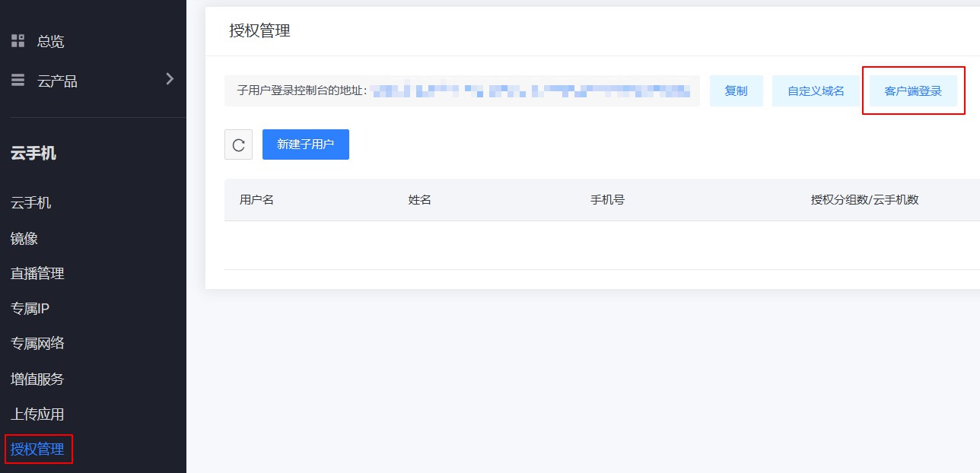
Task: Open 客户端登录
Action: click(x=913, y=91)
